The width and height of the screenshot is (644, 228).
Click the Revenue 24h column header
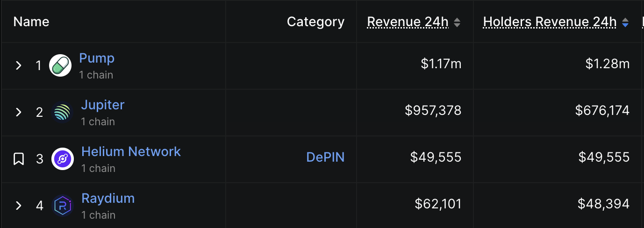pyautogui.click(x=408, y=22)
